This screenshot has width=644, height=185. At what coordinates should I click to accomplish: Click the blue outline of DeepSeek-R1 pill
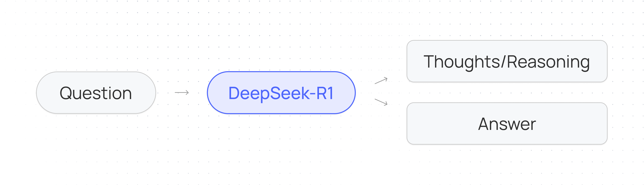pos(281,72)
